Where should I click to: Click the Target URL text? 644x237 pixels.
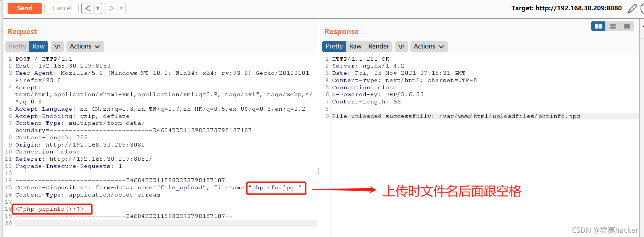pyautogui.click(x=567, y=8)
